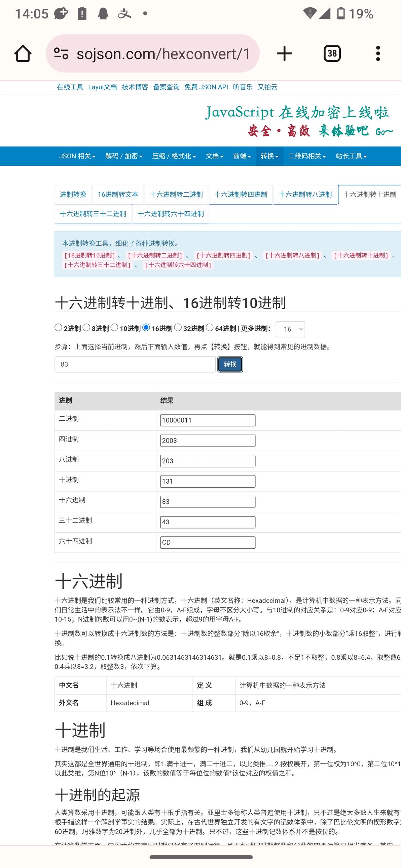Image resolution: width=401 pixels, height=868 pixels.
Task: Open the red [十六进制转十进制] link
Action: point(361,255)
